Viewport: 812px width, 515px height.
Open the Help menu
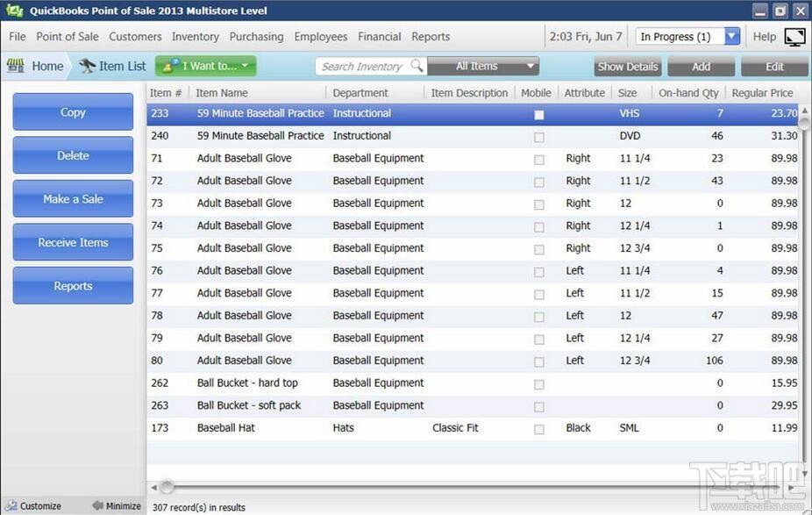coord(765,36)
